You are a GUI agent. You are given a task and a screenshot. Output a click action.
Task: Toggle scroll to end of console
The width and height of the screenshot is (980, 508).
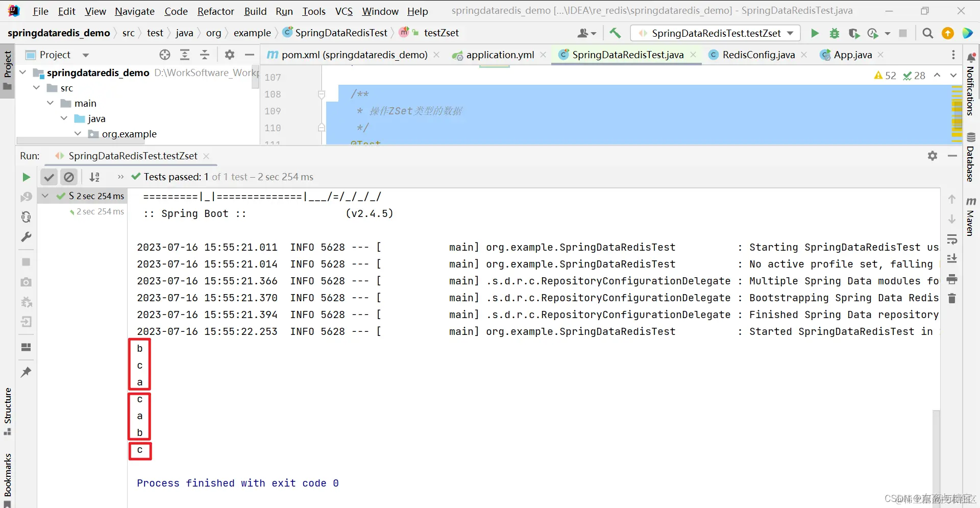[952, 259]
